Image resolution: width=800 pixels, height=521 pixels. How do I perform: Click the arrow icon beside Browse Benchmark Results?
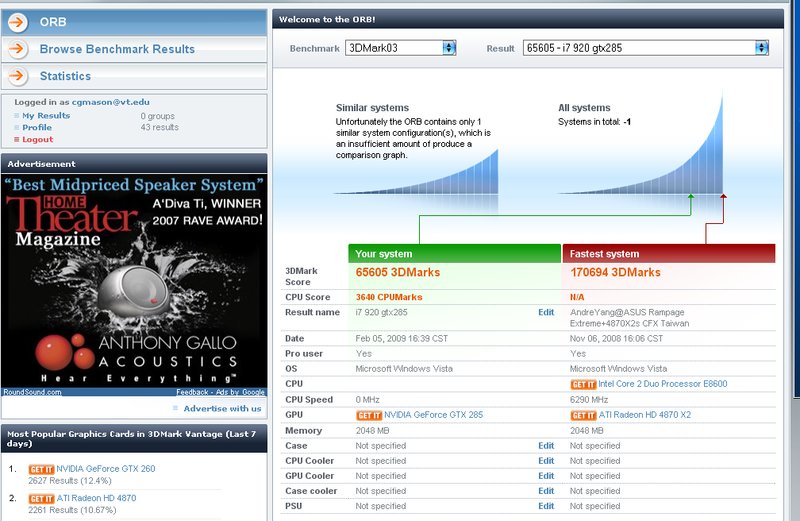point(18,49)
